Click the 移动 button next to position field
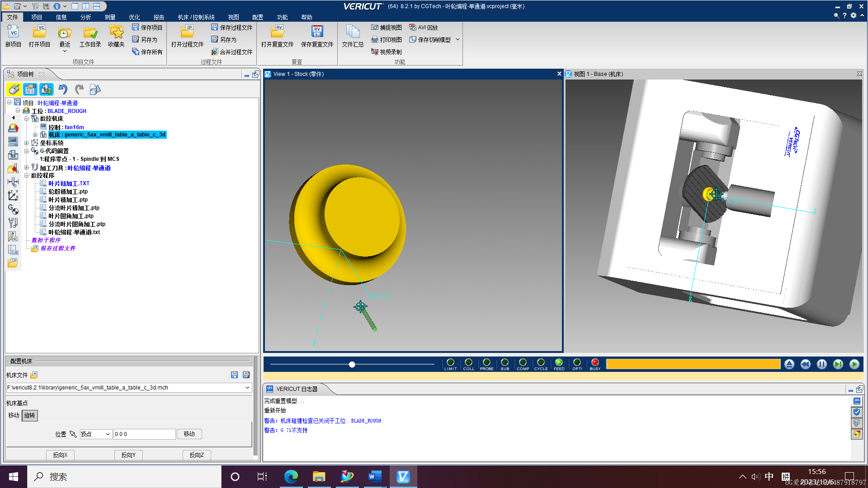Screen dimensions: 868x488 tap(189, 434)
